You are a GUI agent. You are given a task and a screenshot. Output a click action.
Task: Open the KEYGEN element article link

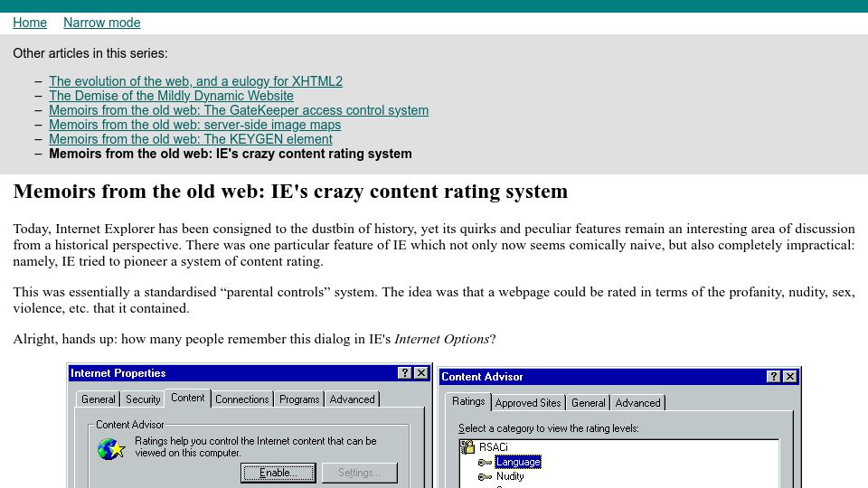pos(191,139)
